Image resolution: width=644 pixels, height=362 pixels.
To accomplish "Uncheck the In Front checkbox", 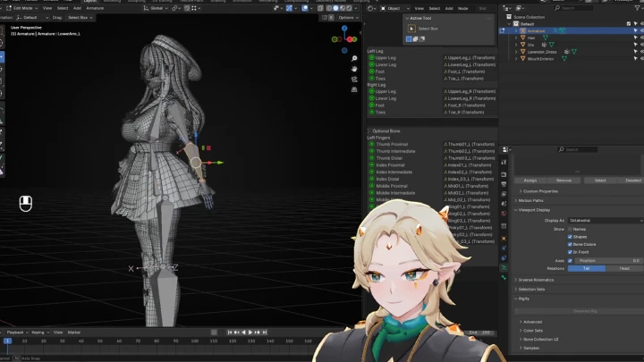I will click(570, 252).
